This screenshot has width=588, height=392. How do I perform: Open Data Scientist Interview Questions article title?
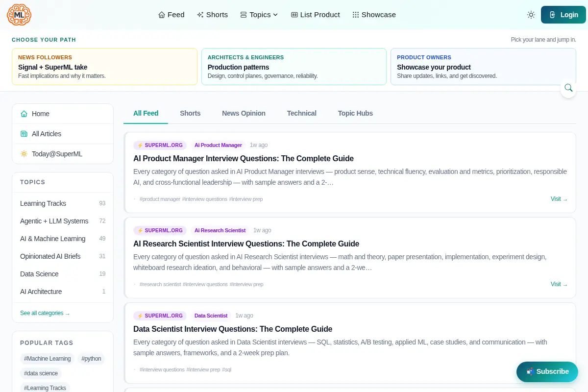coord(233,329)
